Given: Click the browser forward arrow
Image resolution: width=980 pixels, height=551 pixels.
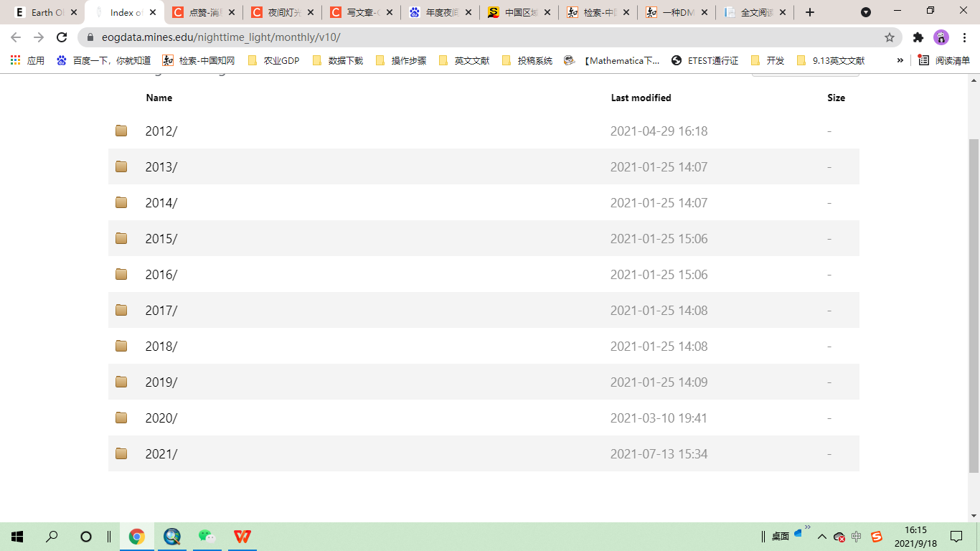Looking at the screenshot, I should pyautogui.click(x=39, y=37).
